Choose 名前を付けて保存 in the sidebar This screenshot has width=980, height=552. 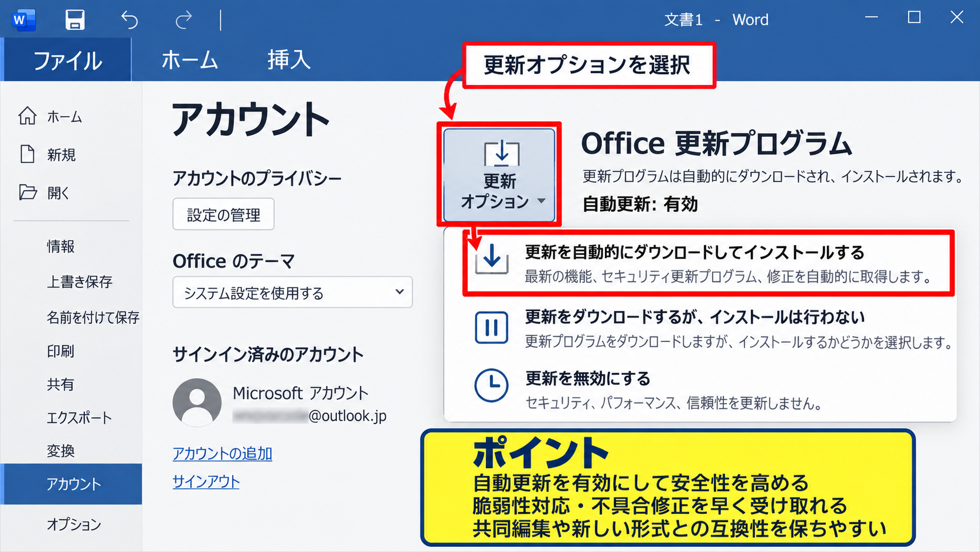(x=93, y=317)
